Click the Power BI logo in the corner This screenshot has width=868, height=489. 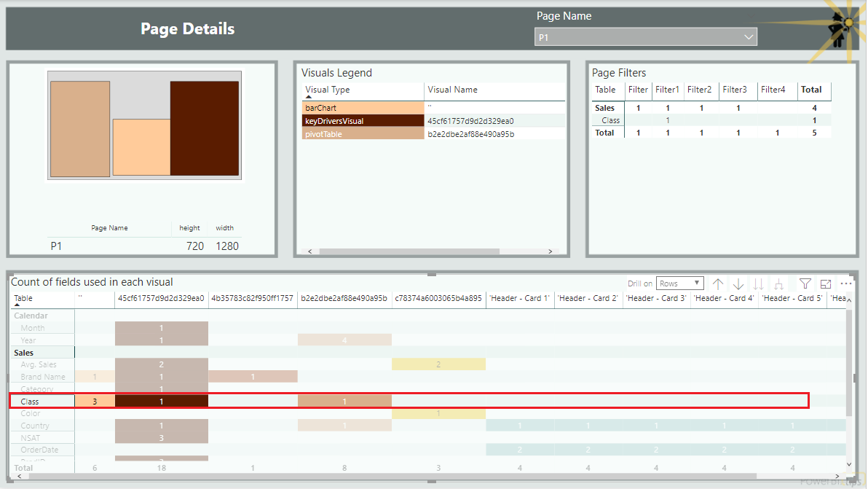pos(830,481)
